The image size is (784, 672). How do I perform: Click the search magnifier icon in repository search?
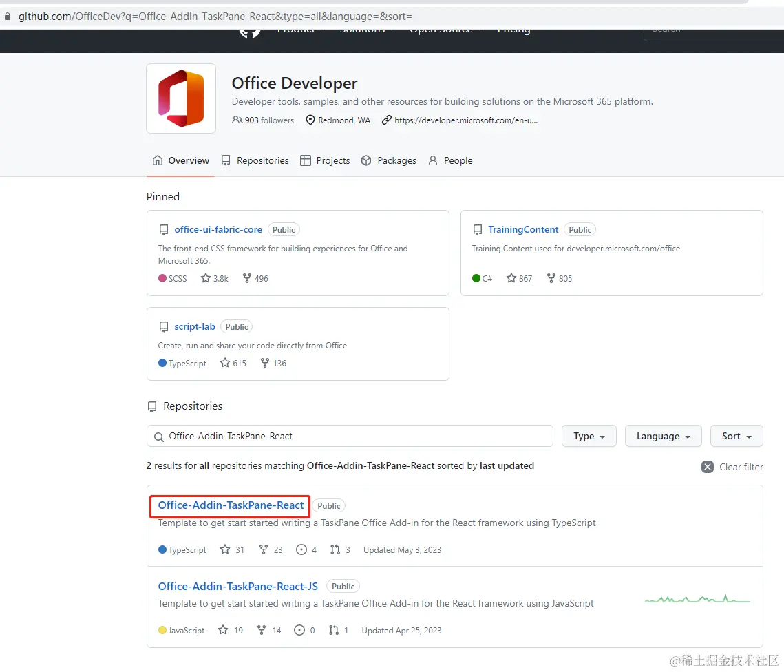[x=159, y=437]
